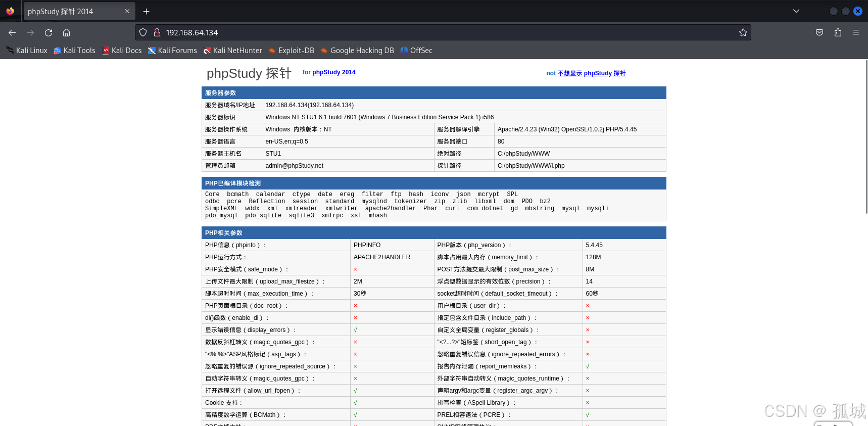Select the probe path C:/phpStudy/WWW/l.php
Viewport: 868px width, 426px height.
tap(531, 166)
